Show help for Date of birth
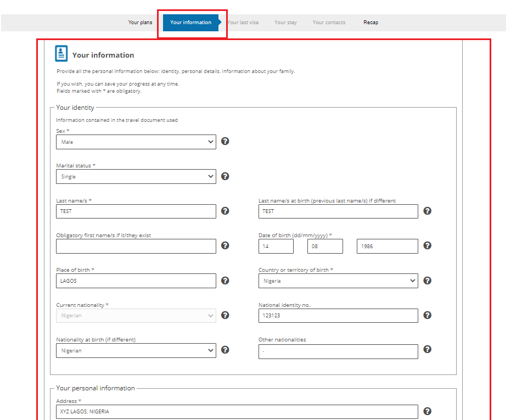The height and width of the screenshot is (420, 522). point(427,245)
